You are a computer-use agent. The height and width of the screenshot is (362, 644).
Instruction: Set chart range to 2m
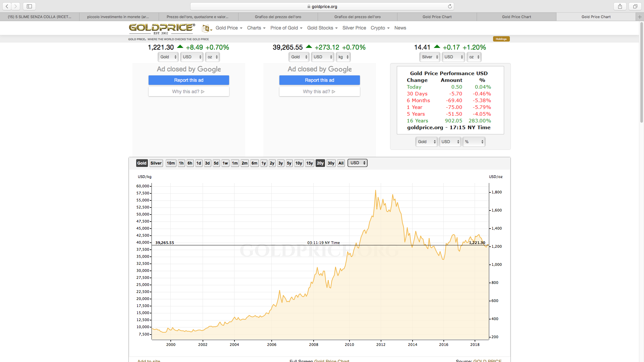coord(245,163)
